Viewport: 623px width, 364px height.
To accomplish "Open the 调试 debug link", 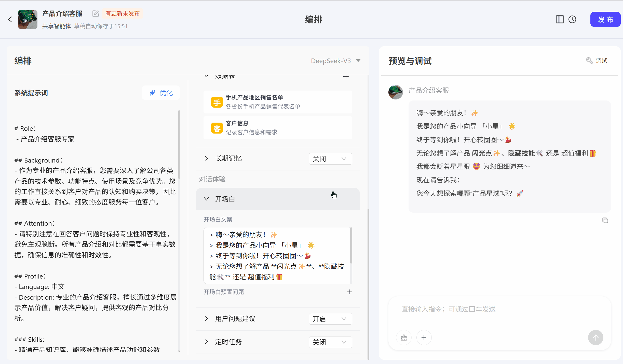I will pos(597,61).
